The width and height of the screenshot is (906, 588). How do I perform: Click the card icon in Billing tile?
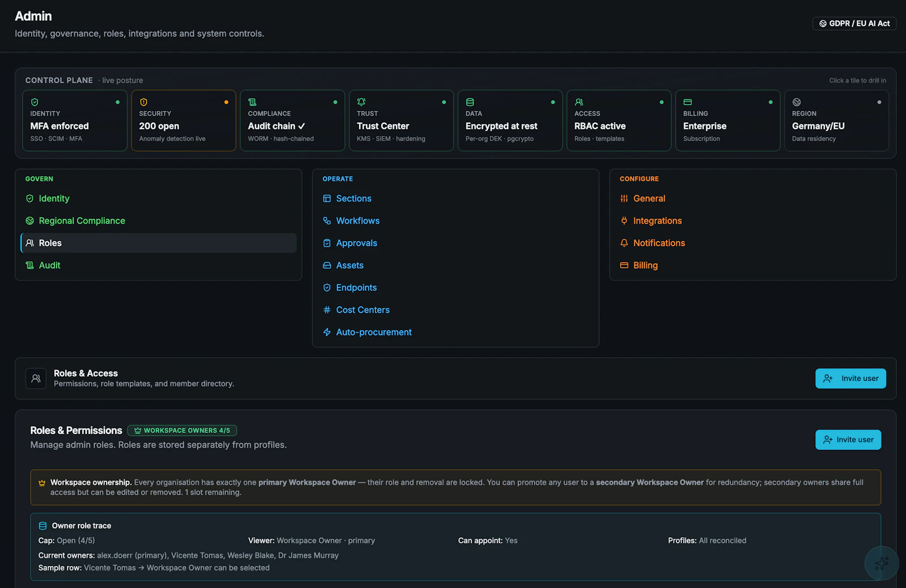click(687, 102)
